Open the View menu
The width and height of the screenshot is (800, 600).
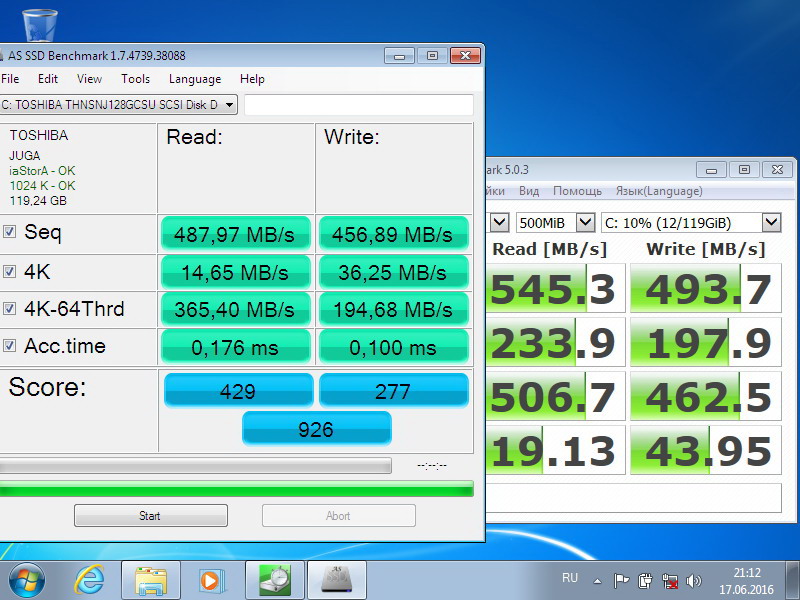[89, 79]
